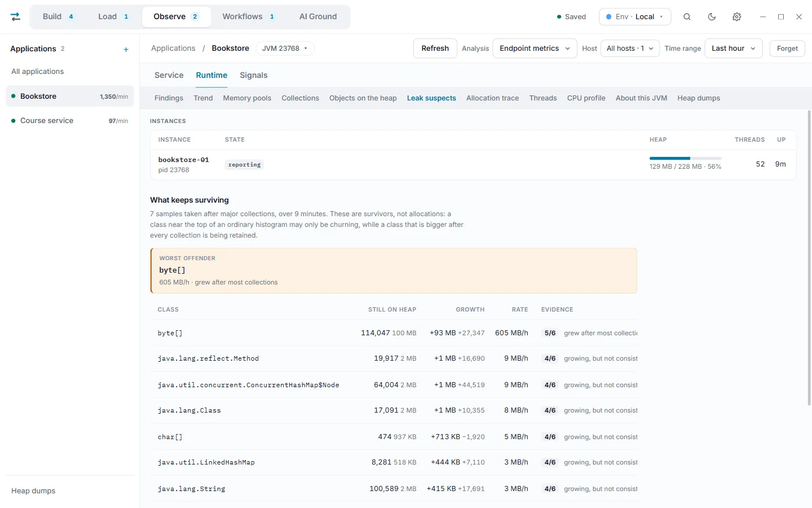Viewport: 812px width, 508px height.
Task: Open the All hosts dropdown
Action: [x=630, y=49]
